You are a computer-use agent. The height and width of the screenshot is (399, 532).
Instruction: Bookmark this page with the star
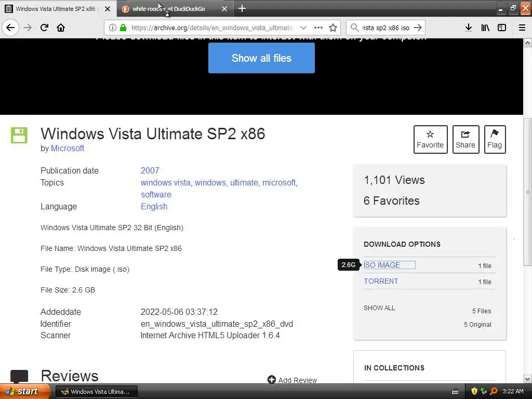tap(333, 28)
